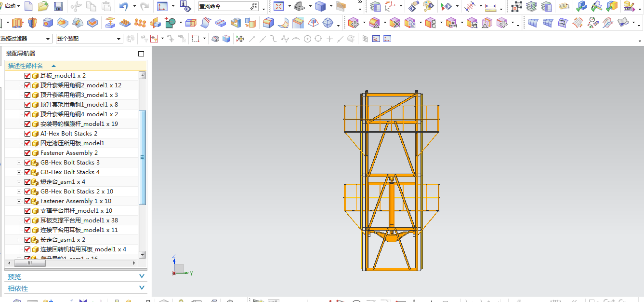Toggle checkbox for AI-Hex Bolt Stacks 2
644x302 pixels.
27,134
